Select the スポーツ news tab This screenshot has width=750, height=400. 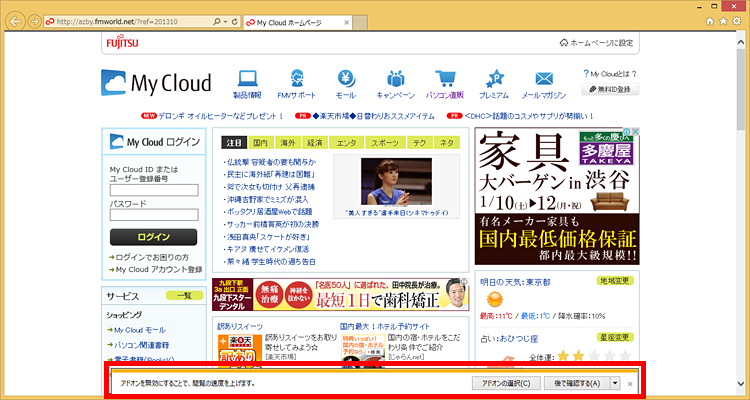(x=386, y=143)
